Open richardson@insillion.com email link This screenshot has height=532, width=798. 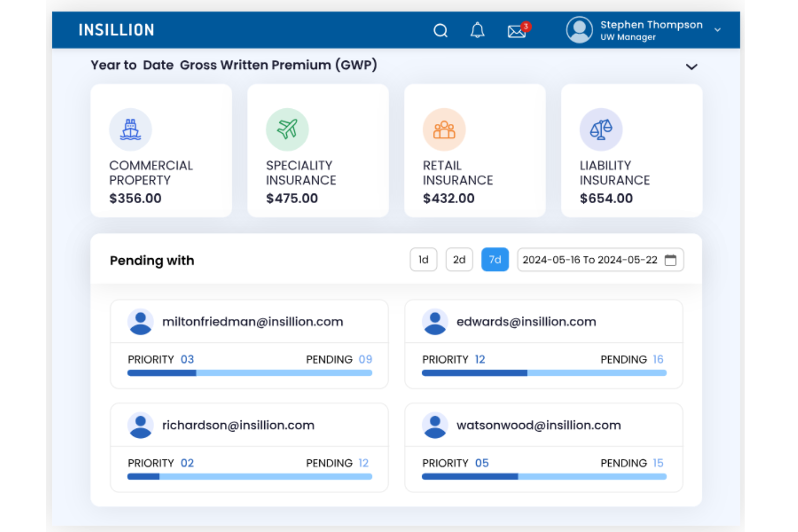(238, 425)
